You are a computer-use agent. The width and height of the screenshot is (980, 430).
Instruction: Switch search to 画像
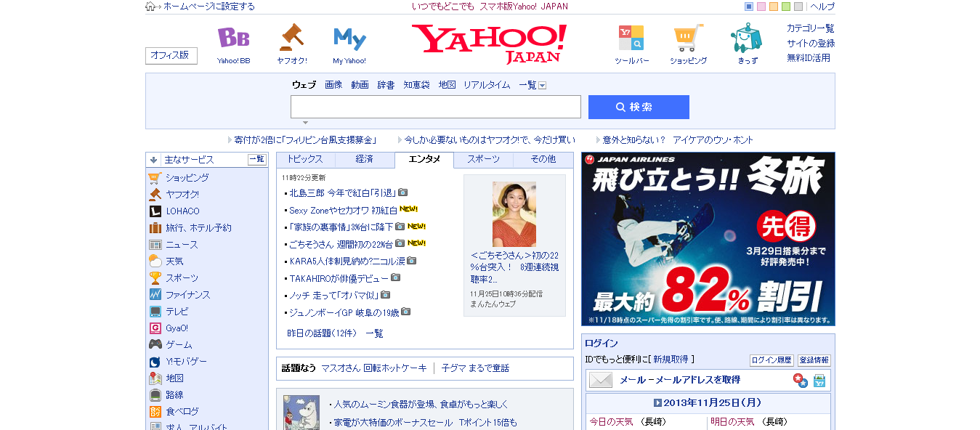point(333,85)
